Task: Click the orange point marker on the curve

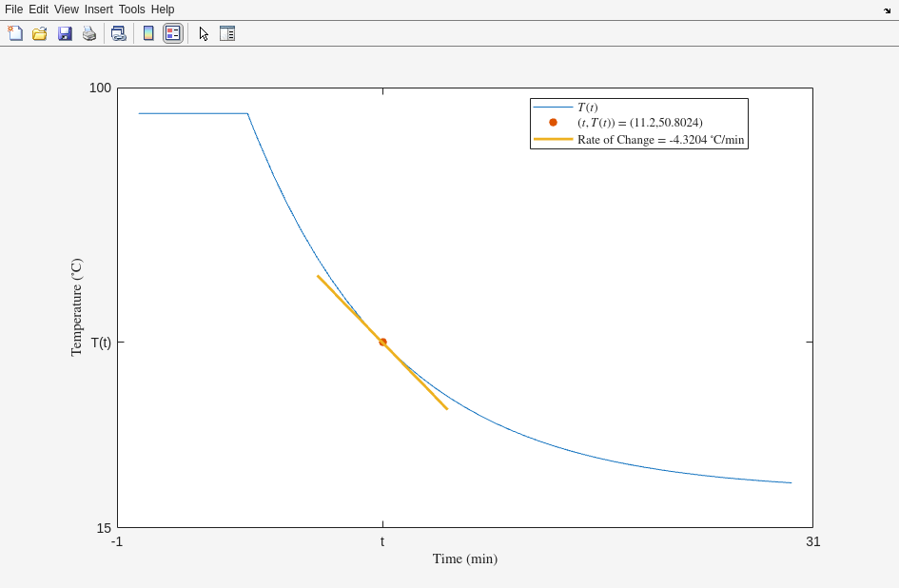Action: click(x=382, y=343)
